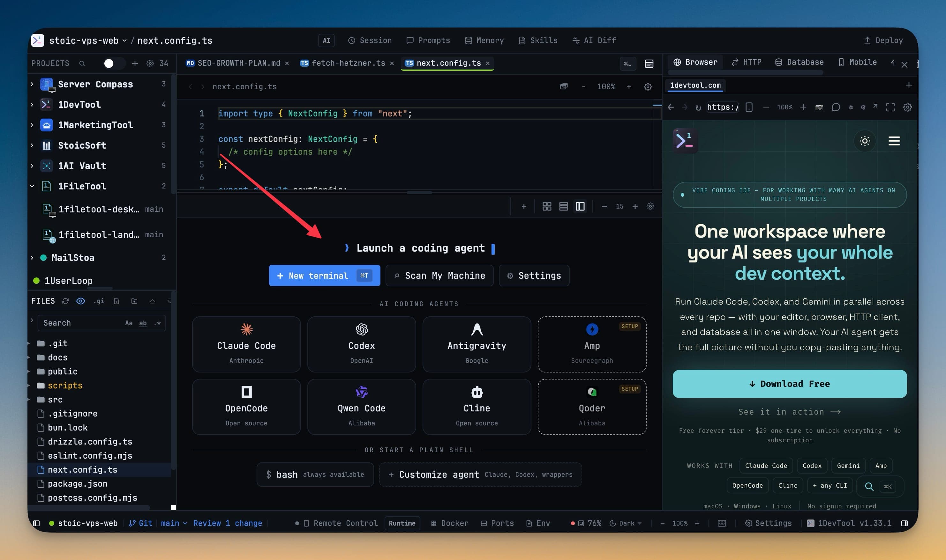Click Customize agent button
Screen dimensions: 946x560
click(480, 474)
